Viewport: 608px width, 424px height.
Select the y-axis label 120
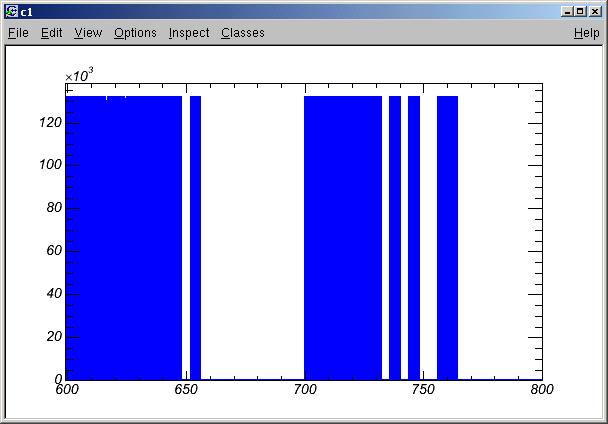50,123
